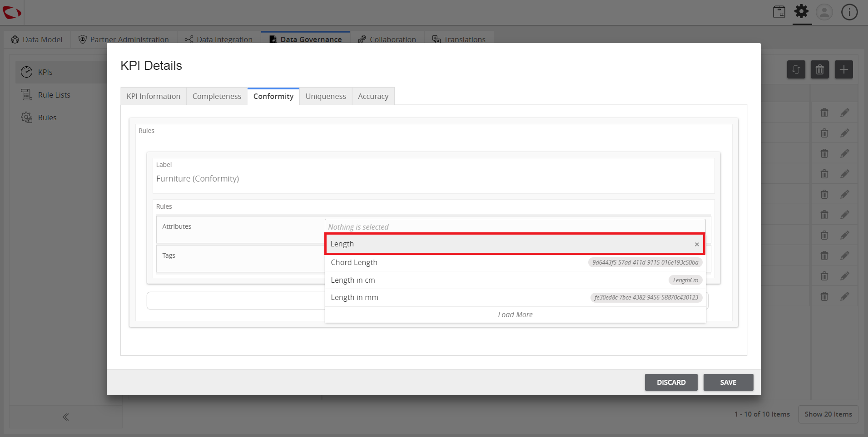
Task: Edit the fourth row with pencil icon
Action: [845, 174]
